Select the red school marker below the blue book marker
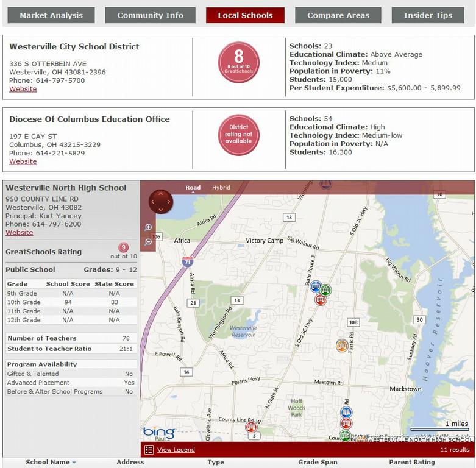The image size is (476, 468). click(346, 423)
